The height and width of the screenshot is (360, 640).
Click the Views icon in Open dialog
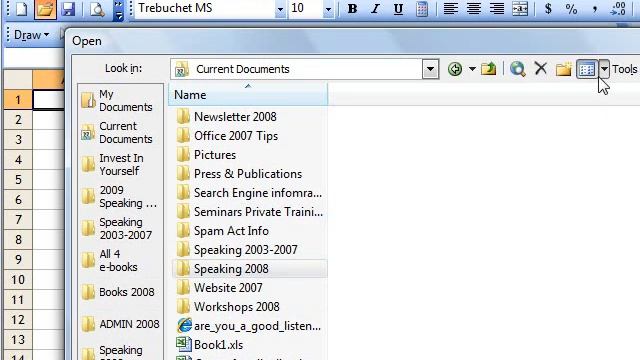pyautogui.click(x=587, y=69)
